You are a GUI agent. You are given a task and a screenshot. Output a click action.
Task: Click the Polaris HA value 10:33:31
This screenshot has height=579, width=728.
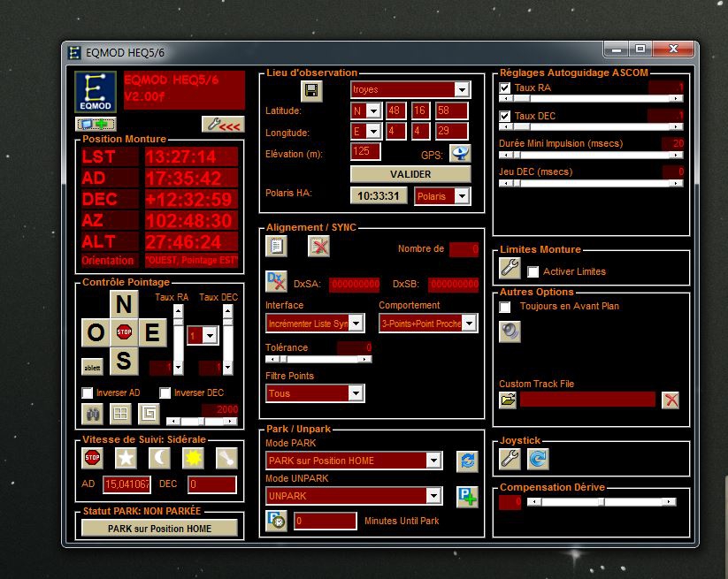click(x=379, y=195)
